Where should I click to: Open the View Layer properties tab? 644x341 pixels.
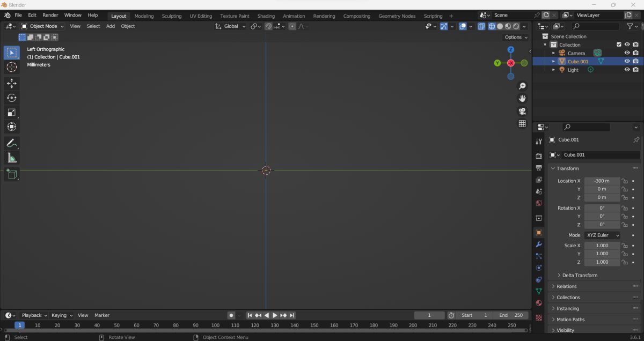[539, 180]
